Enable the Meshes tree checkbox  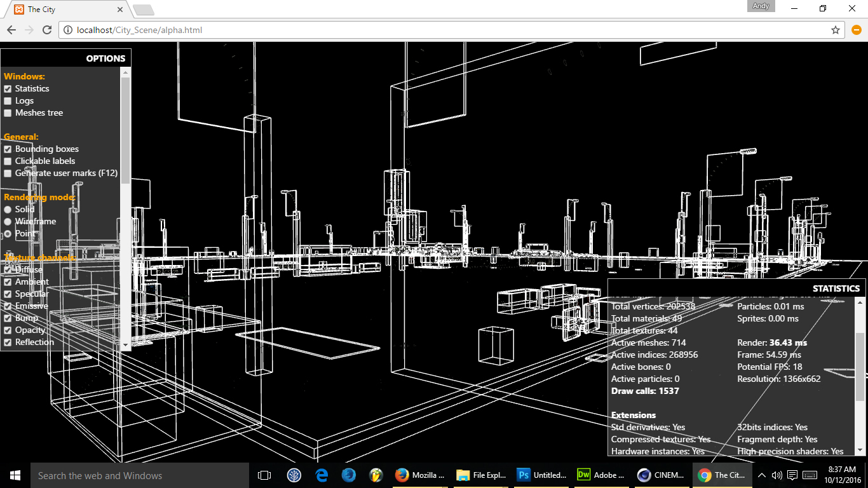pyautogui.click(x=8, y=113)
